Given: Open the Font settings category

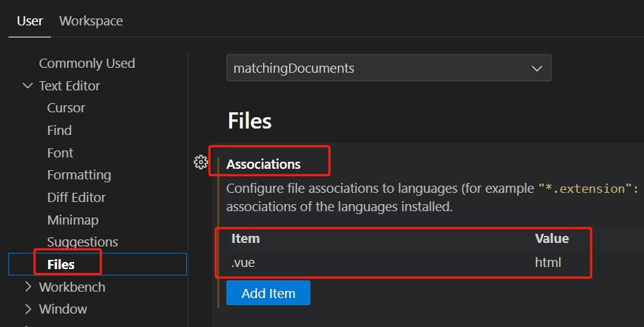Looking at the screenshot, I should pyautogui.click(x=60, y=153).
